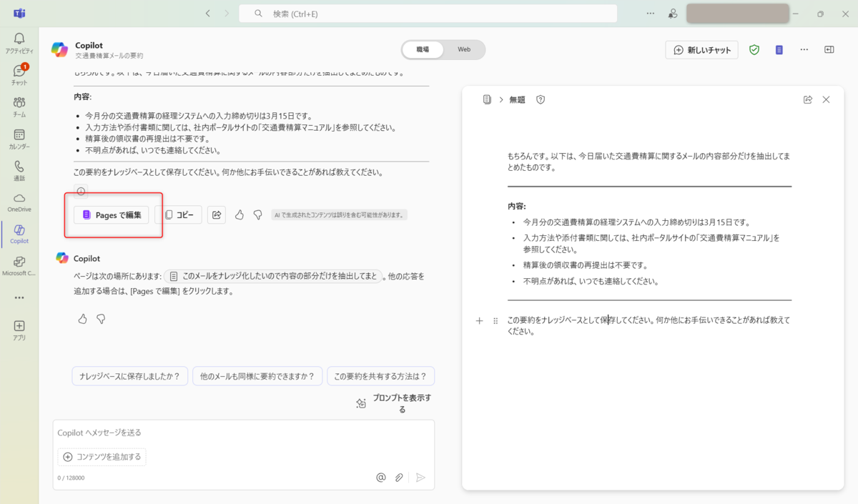Click page text 精算後の領収書の再提出は不要です。
Screen dimensions: 858x504
click(585, 265)
